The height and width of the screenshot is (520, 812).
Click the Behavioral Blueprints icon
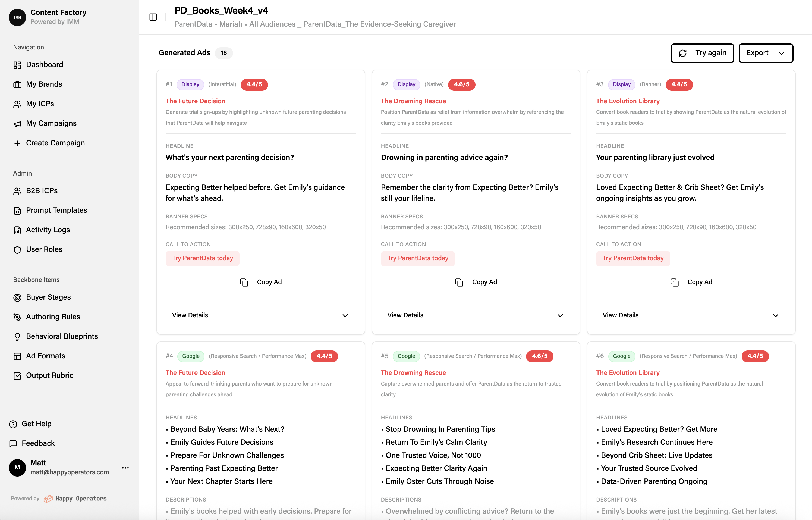[x=18, y=336]
